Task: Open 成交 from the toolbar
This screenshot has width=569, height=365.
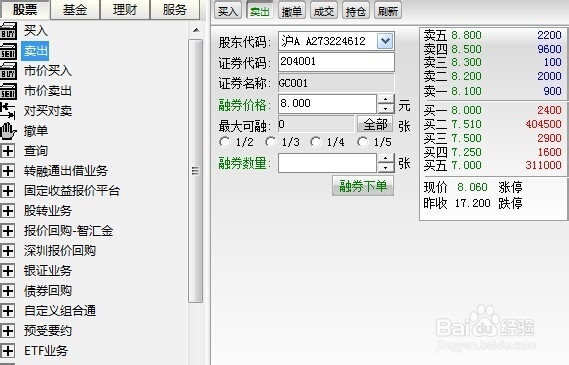Action: 324,11
